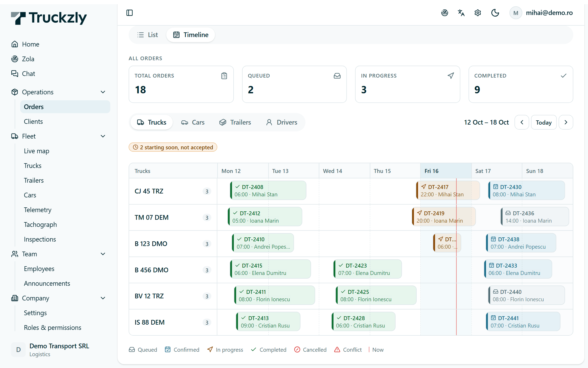Toggle the sidebar panel icon
The image size is (588, 368).
pos(130,13)
